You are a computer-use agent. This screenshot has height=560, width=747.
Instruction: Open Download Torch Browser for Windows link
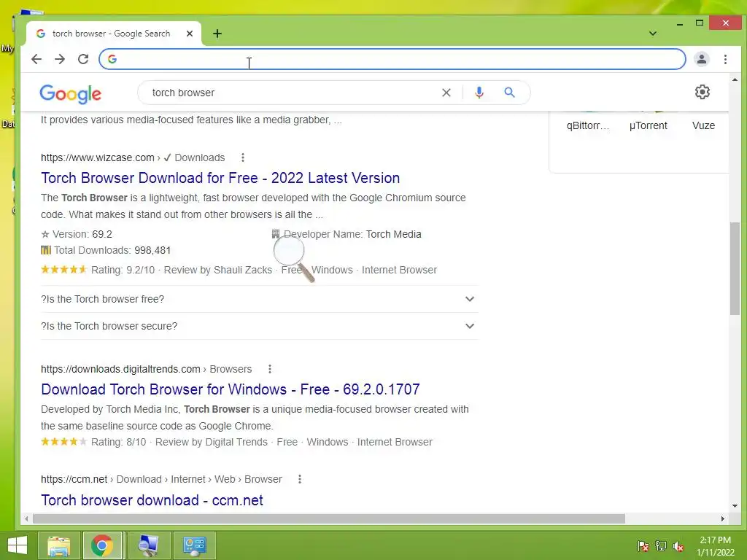tap(230, 389)
